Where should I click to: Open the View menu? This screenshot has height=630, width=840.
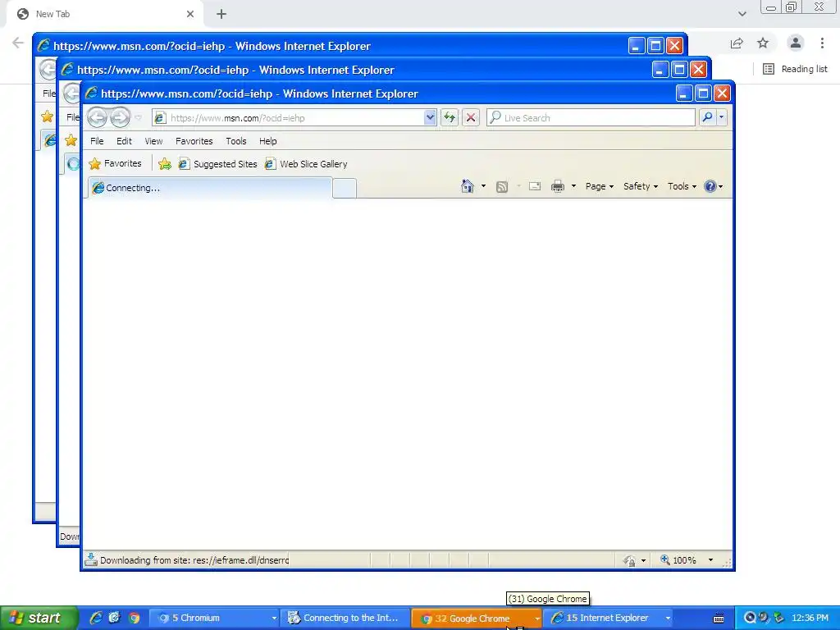pos(153,141)
